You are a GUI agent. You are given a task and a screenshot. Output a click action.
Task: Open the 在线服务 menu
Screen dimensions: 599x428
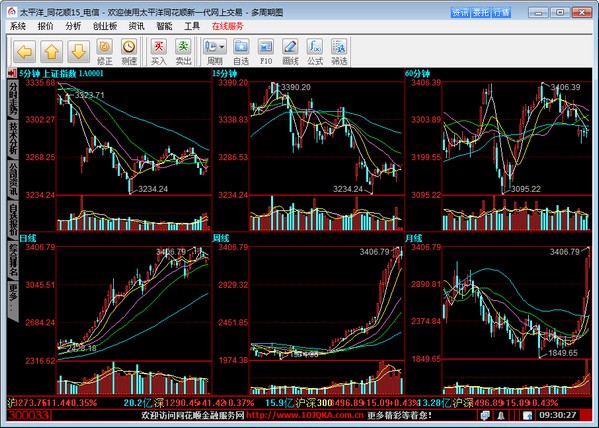(228, 26)
